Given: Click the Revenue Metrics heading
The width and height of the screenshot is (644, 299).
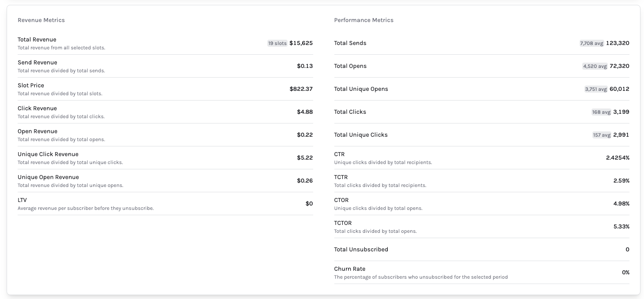Looking at the screenshot, I should tap(41, 20).
